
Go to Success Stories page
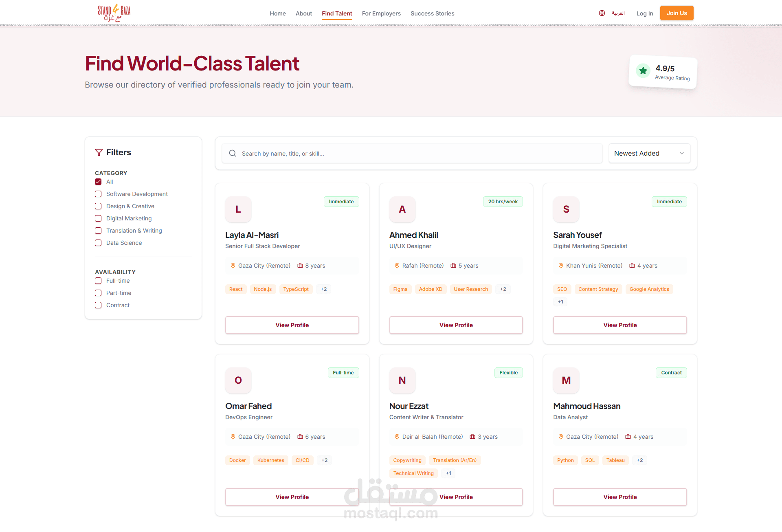(x=432, y=13)
